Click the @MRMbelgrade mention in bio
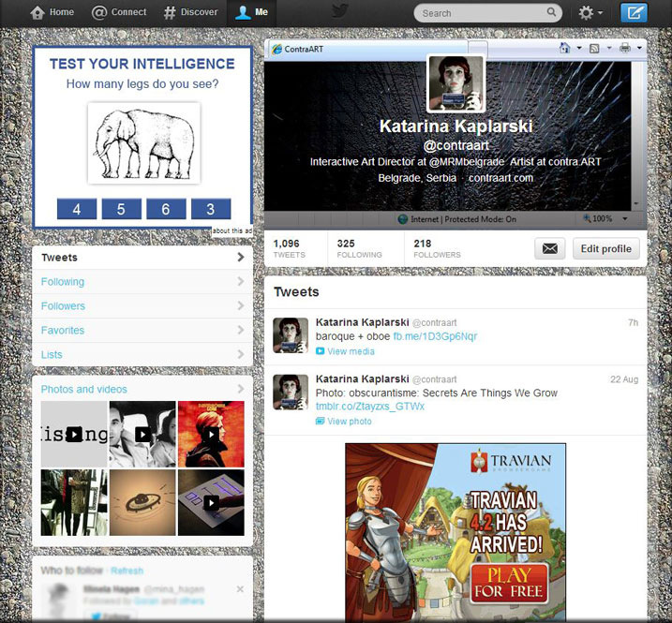672x623 pixels. [x=467, y=161]
